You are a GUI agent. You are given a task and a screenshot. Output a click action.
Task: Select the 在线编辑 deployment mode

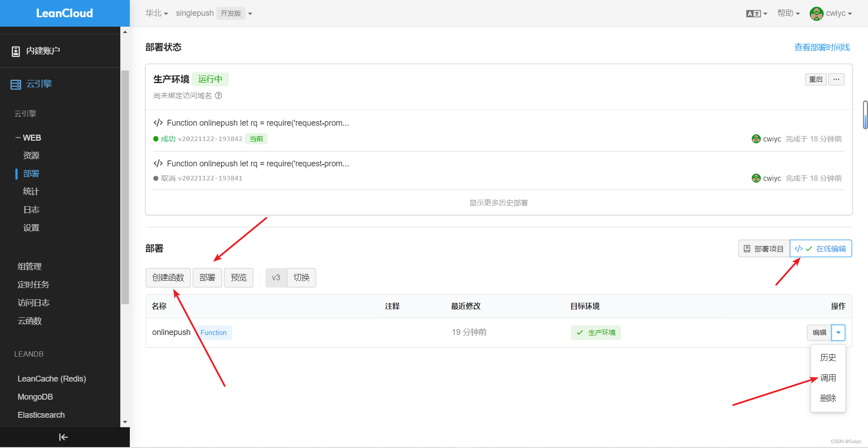point(821,249)
